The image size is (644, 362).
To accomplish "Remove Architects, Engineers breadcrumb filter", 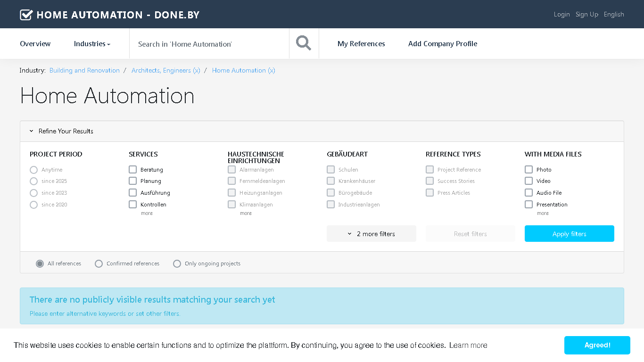I will [166, 70].
